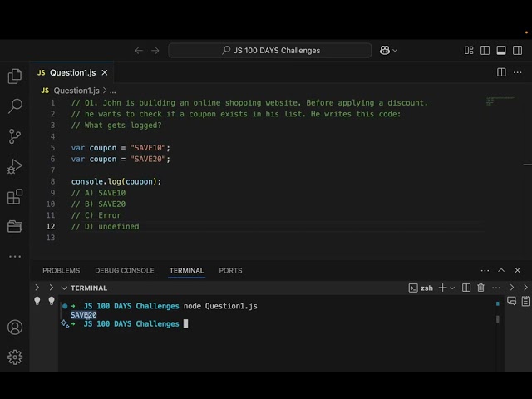
Task: Open Customize Layout in title bar
Action: 469,51
